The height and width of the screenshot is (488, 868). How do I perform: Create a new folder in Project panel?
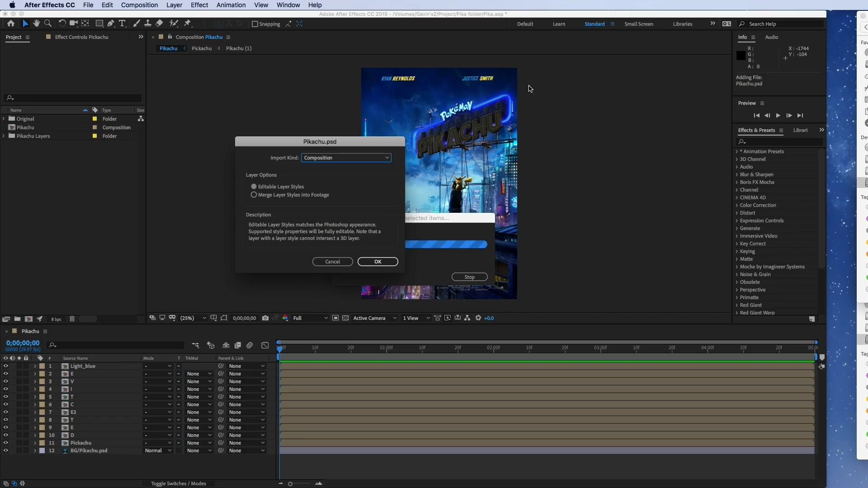[x=17, y=319]
